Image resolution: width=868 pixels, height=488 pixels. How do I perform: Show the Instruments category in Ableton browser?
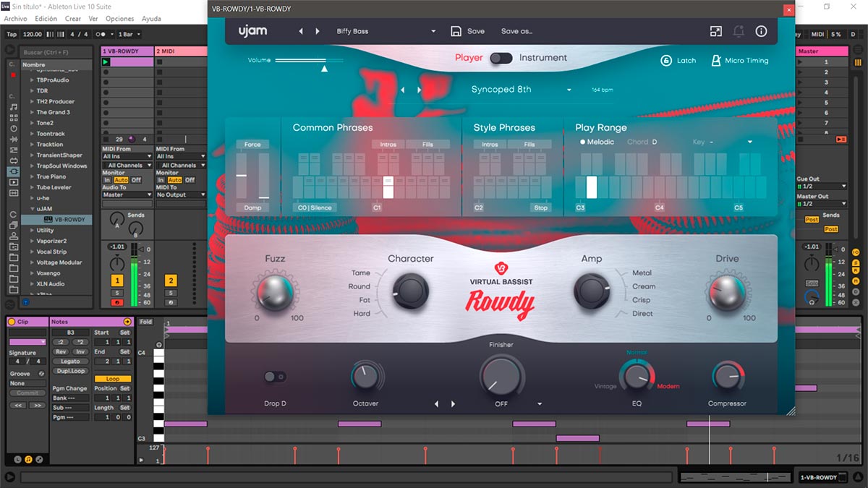14,129
